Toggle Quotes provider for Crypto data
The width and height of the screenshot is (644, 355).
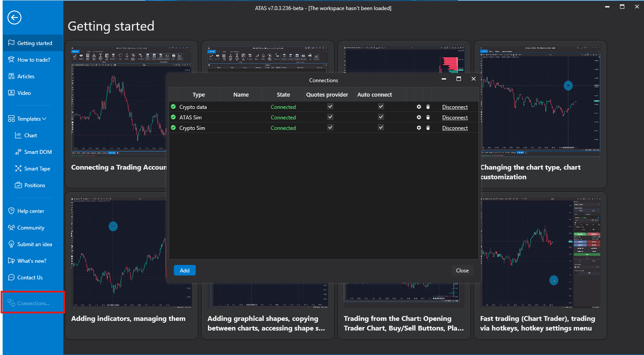coord(330,107)
